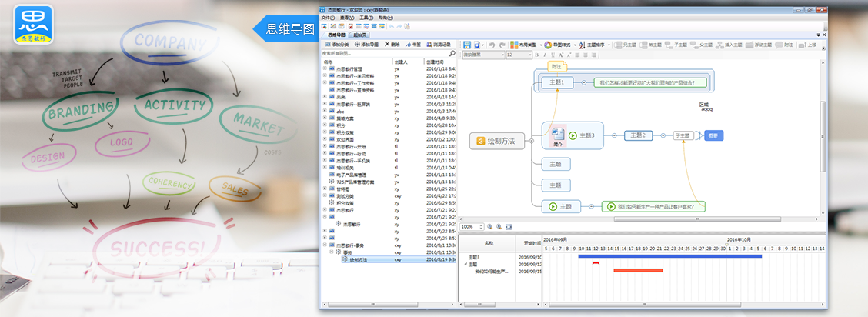Click the fit-to-window icon by zoom controls

point(509,227)
